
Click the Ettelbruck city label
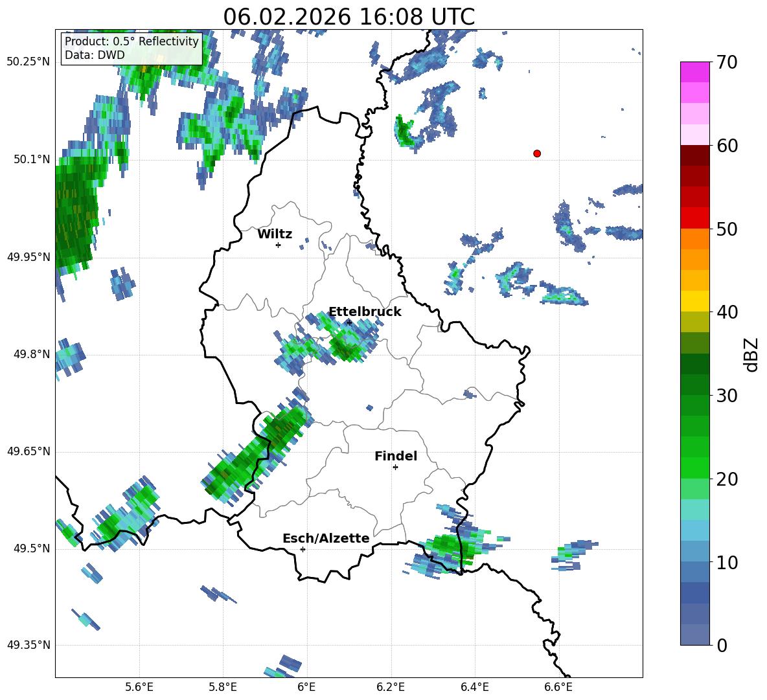point(365,312)
